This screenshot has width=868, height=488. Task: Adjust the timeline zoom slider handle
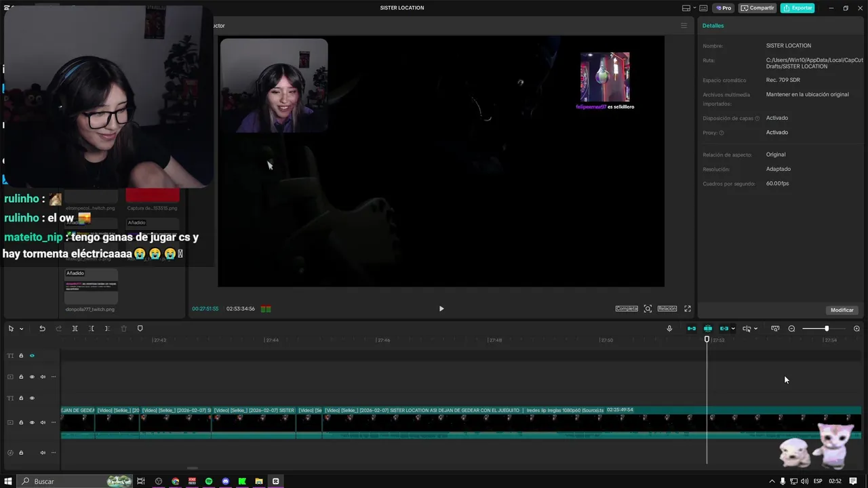827,329
